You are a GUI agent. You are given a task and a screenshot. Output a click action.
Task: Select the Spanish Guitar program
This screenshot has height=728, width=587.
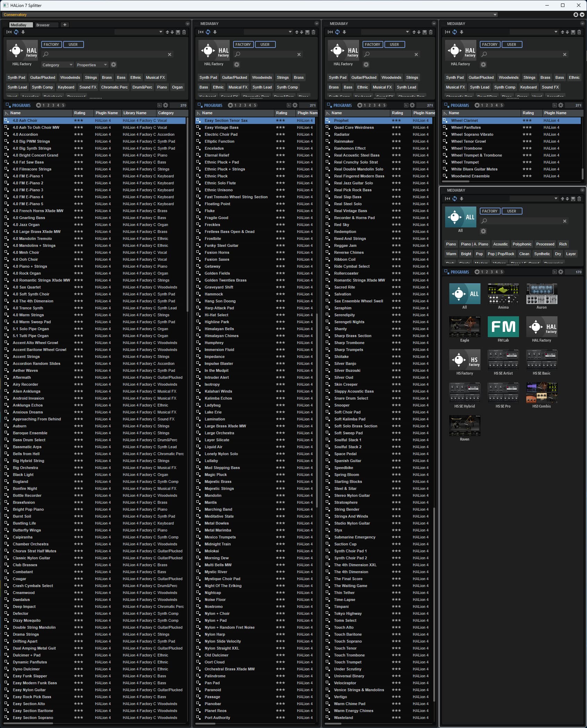[x=379, y=461]
